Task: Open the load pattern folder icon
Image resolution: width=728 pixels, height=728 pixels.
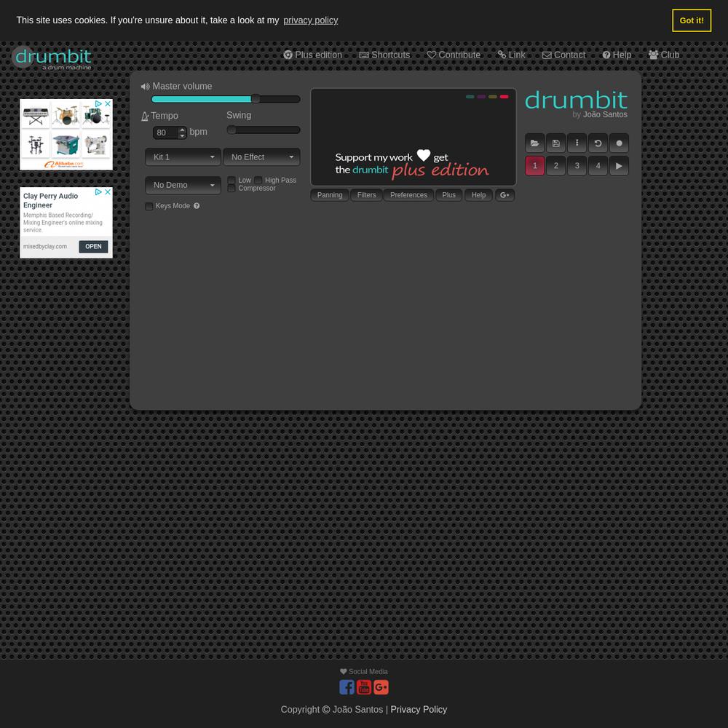Action: [x=534, y=143]
